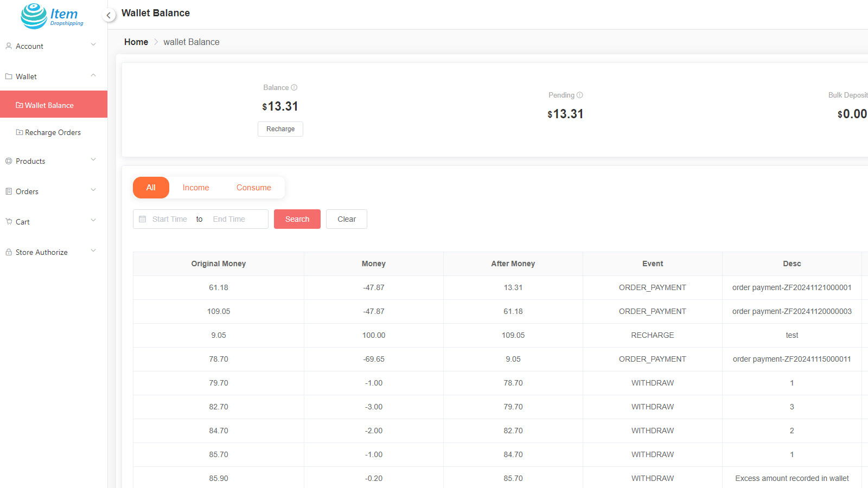Screen dimensions: 868x488
Task: Expand the Account menu chevron
Action: [x=93, y=44]
